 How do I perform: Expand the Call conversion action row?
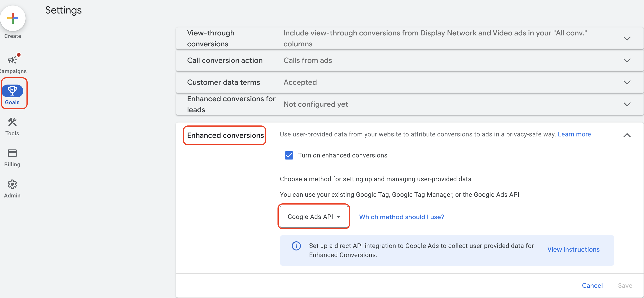[x=627, y=60]
